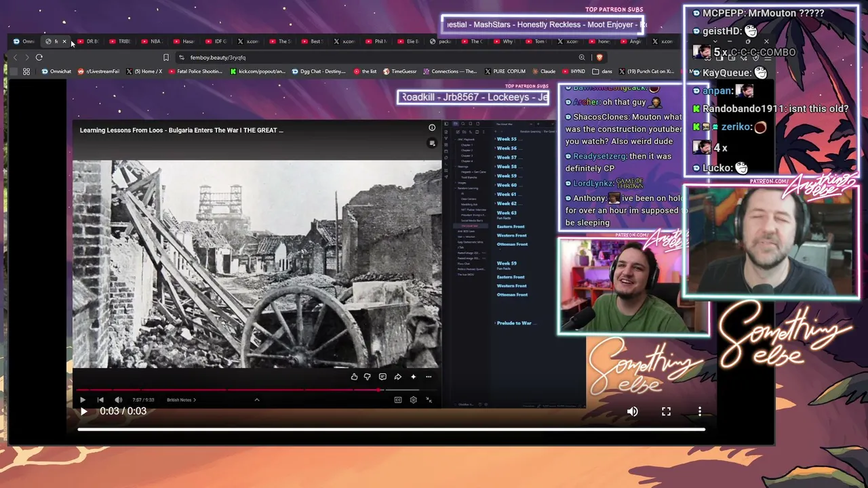
Task: Expand the Week 62 heading
Action: pyautogui.click(x=506, y=203)
